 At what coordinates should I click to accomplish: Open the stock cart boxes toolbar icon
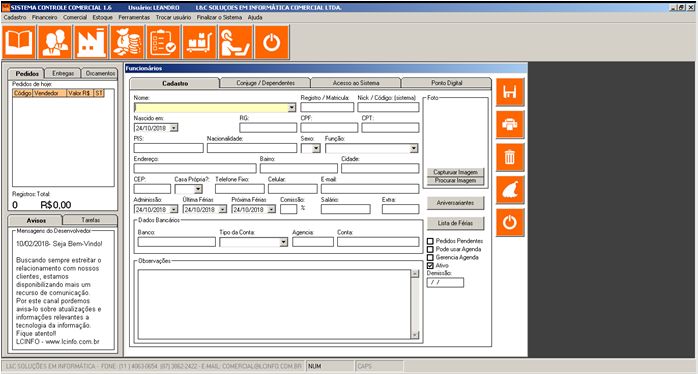point(199,42)
